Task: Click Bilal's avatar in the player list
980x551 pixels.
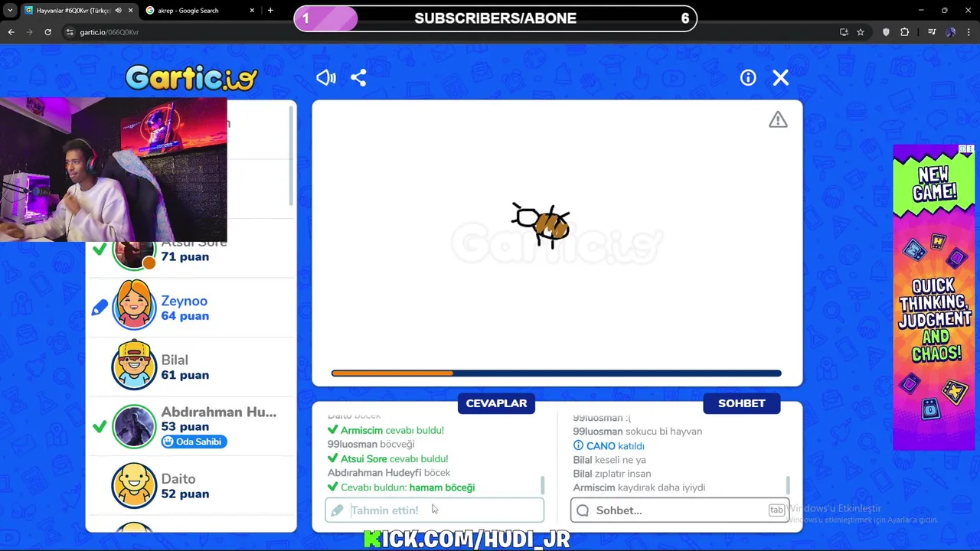Action: [134, 366]
